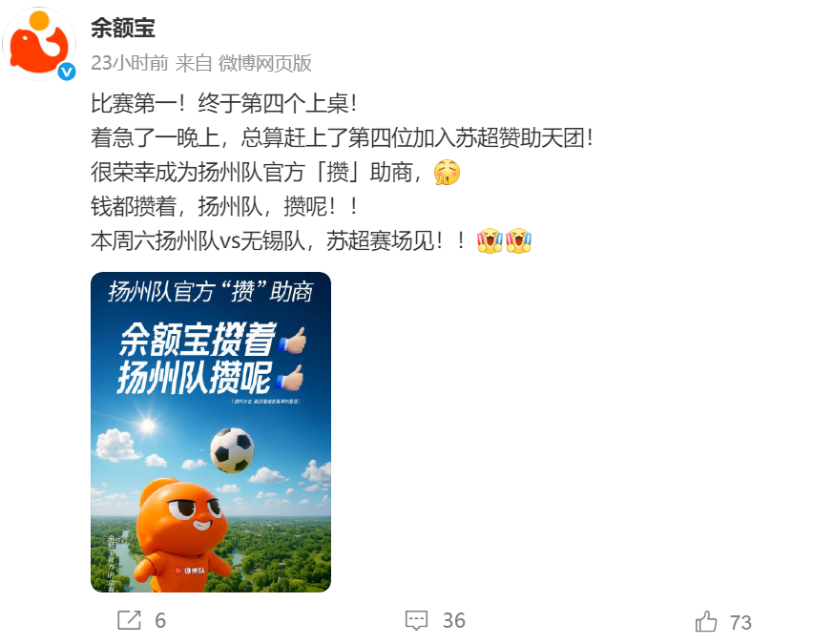The width and height of the screenshot is (834, 644).
Task: Click the second cheering emoji at line end
Action: click(x=518, y=240)
